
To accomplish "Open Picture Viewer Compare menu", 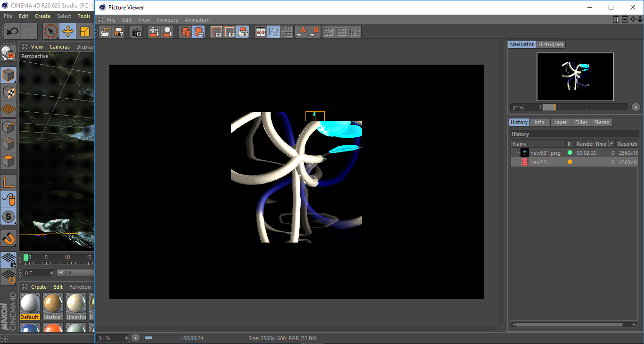I will coord(167,20).
